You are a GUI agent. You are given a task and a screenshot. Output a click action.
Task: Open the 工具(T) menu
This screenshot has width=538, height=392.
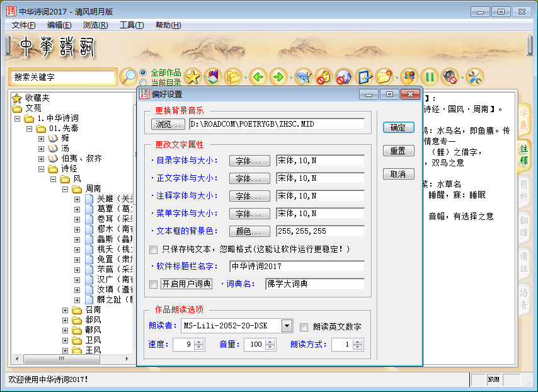pos(132,25)
